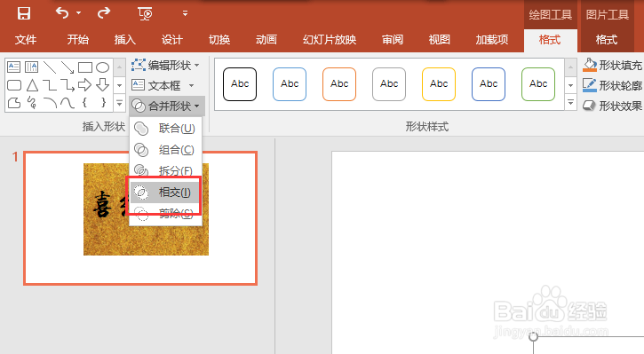Apply the green outline Abc shape style
The image size is (644, 354).
538,84
